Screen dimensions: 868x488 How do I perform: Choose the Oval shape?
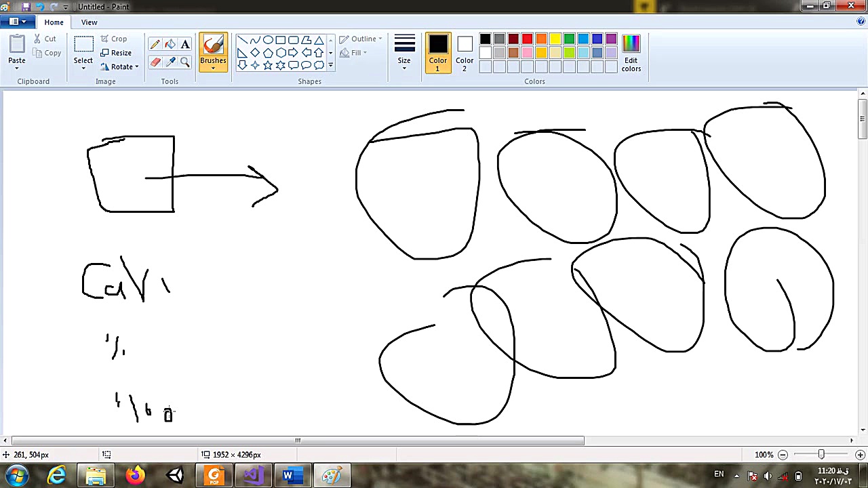click(268, 40)
